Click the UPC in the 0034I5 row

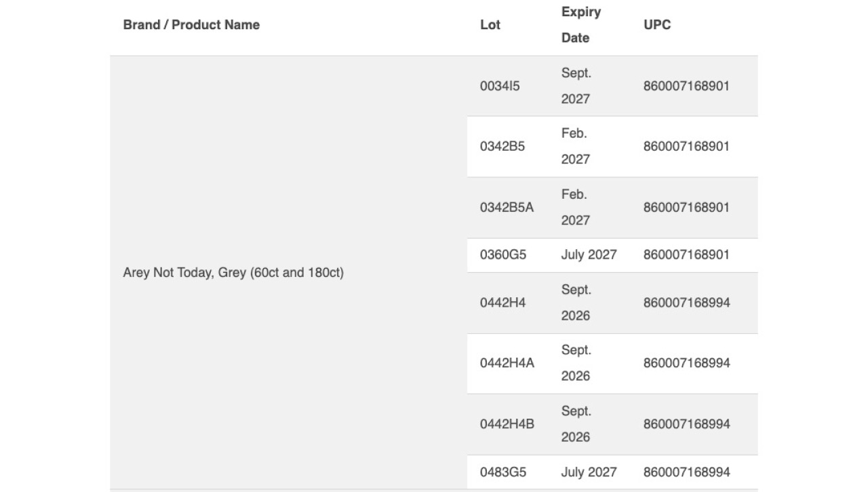tap(686, 86)
